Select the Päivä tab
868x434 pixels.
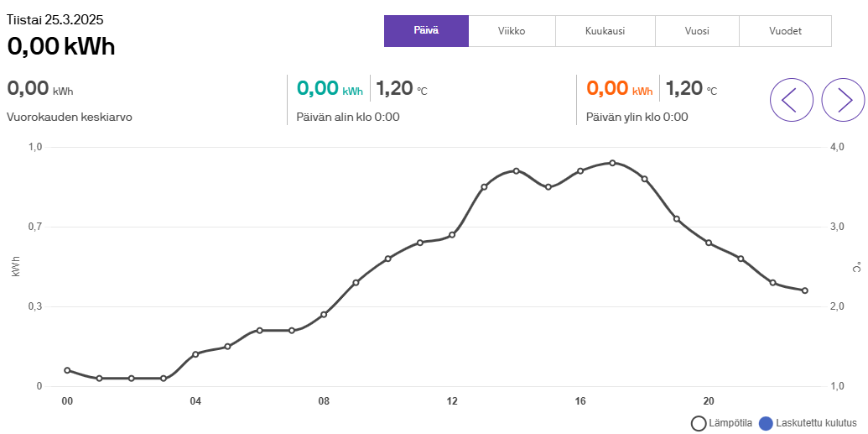click(x=426, y=31)
